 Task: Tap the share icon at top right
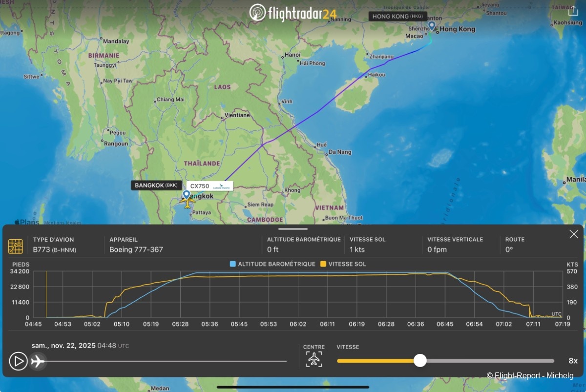click(573, 11)
